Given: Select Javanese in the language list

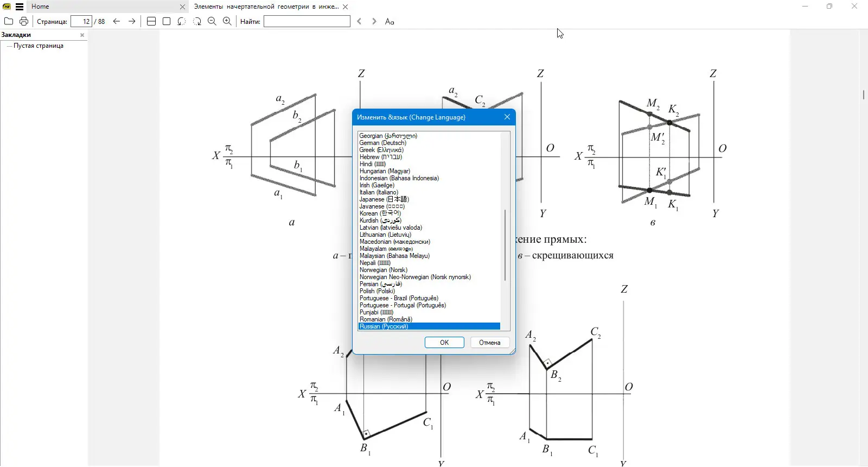Looking at the screenshot, I should (429, 206).
